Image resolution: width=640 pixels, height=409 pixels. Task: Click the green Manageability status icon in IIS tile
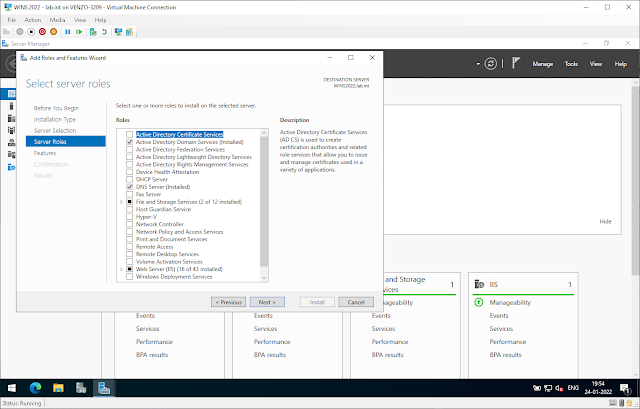pyautogui.click(x=479, y=302)
